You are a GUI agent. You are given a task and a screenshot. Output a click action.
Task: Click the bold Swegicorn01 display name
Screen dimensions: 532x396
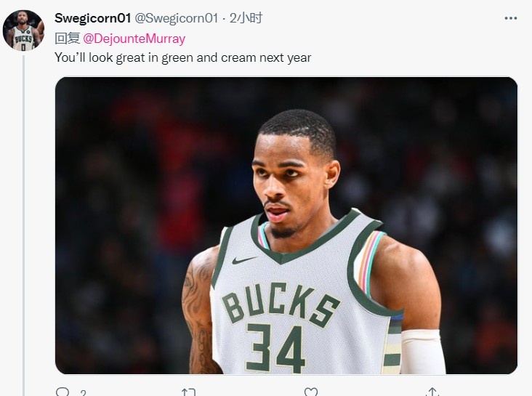[92, 18]
